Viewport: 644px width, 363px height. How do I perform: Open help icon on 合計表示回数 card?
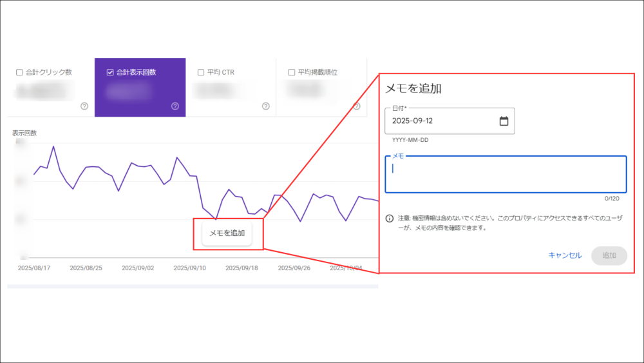pyautogui.click(x=175, y=106)
